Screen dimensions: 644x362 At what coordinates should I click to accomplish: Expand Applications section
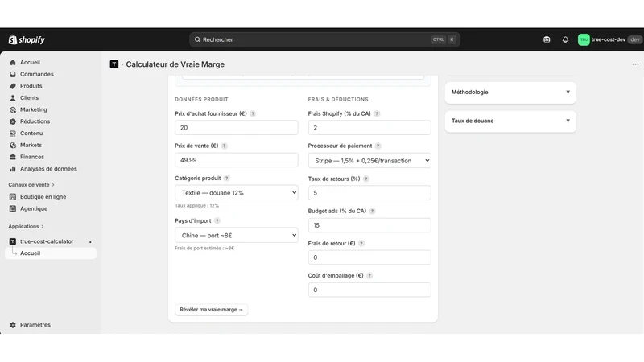pos(27,227)
